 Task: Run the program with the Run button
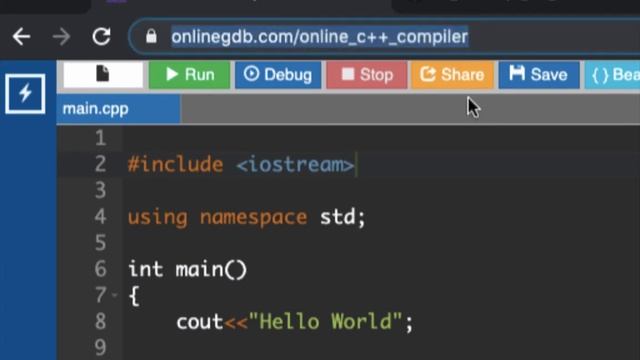pyautogui.click(x=189, y=75)
